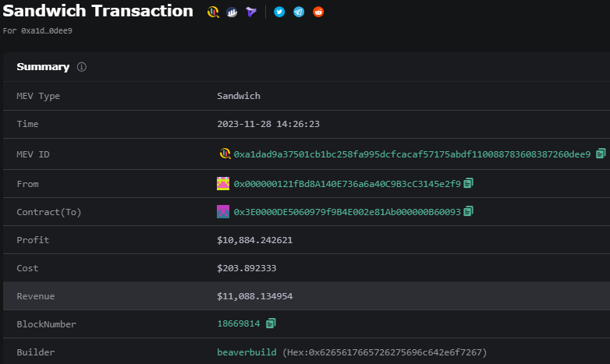
Task: Select the Cost value $203.892333
Action: tap(246, 268)
